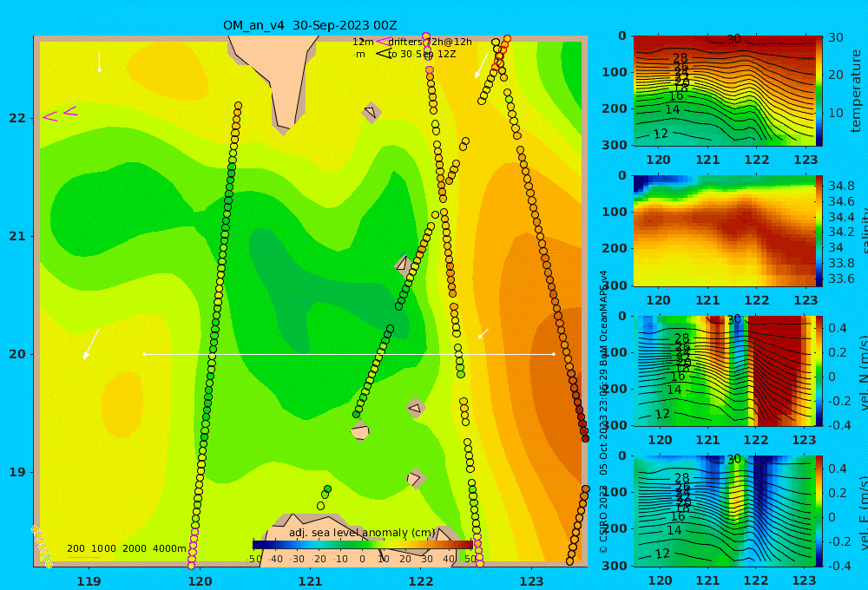Screen dimensions: 868x590
Task: Click the "vel. N (m/s)" axis label
Action: coord(863,372)
